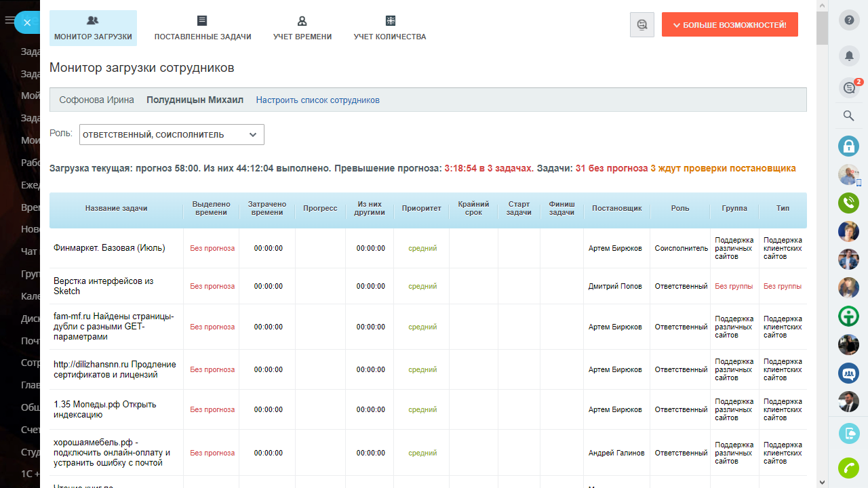868x488 pixels.
Task: Switch to Учет времени tab
Action: click(x=302, y=28)
